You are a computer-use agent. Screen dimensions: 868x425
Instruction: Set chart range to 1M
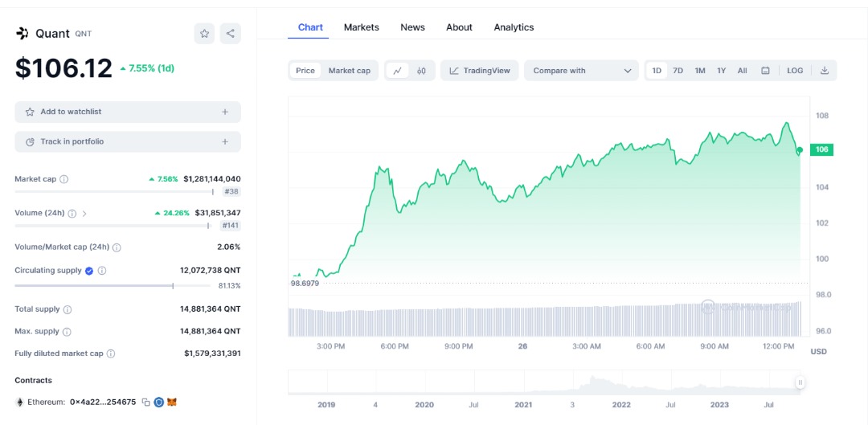700,70
